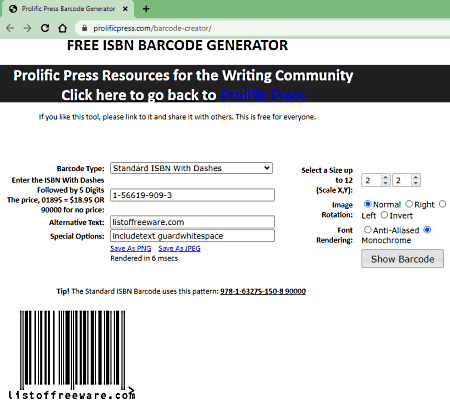Click the Save As PNG link
450x401 pixels.
click(131, 248)
